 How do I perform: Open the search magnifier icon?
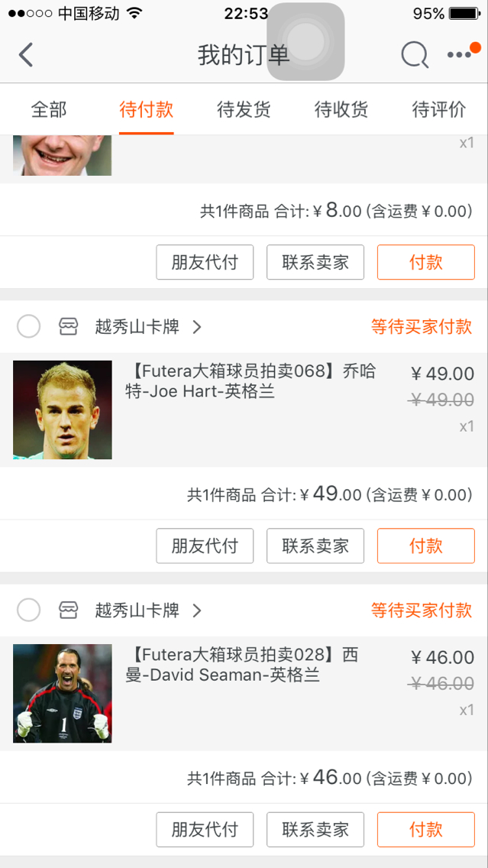tap(415, 55)
